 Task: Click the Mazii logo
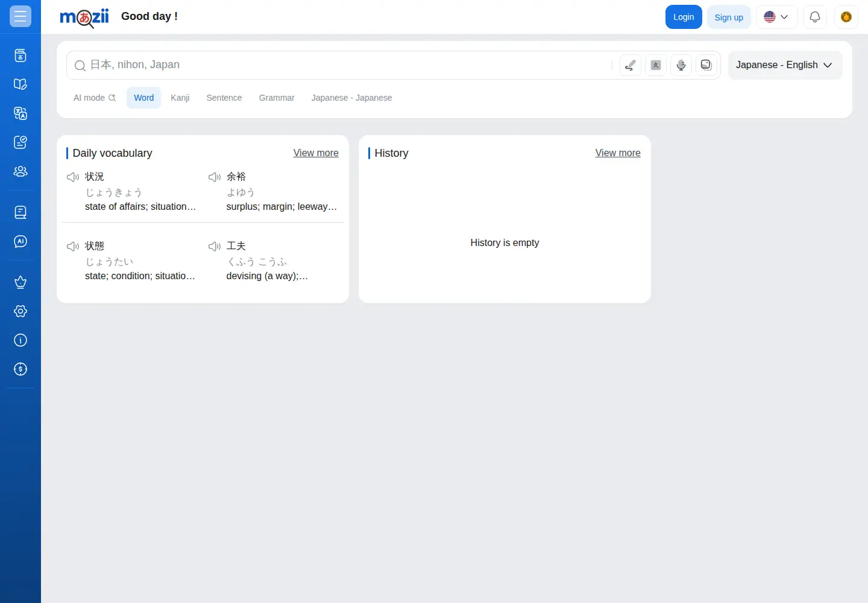(x=84, y=17)
